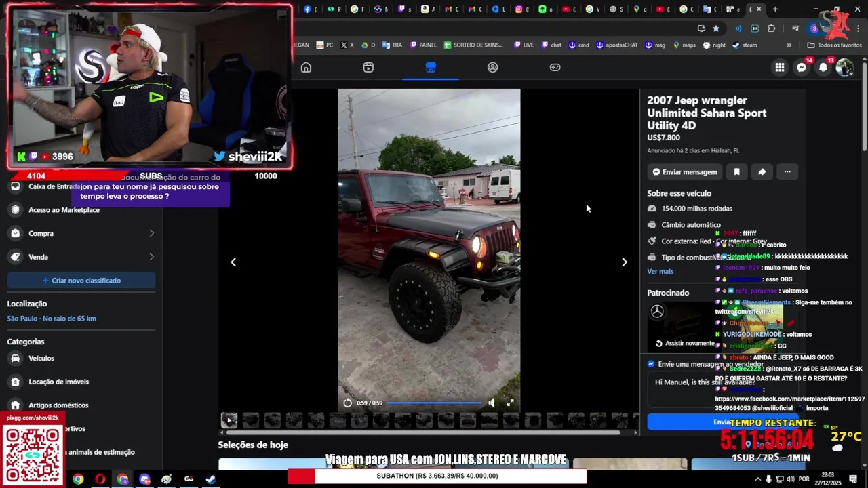
Task: Open the SORTEIO DE SKINS bookmark
Action: coord(473,45)
